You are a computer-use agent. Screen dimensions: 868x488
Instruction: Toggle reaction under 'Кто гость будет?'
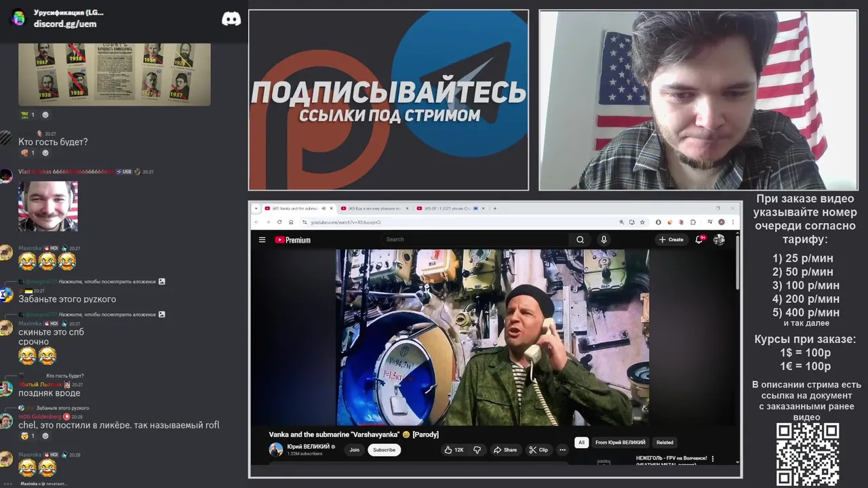click(x=28, y=152)
